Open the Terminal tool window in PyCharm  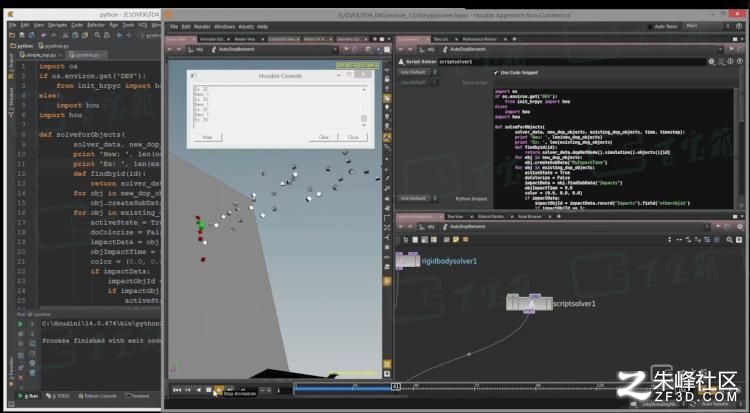tap(137, 396)
